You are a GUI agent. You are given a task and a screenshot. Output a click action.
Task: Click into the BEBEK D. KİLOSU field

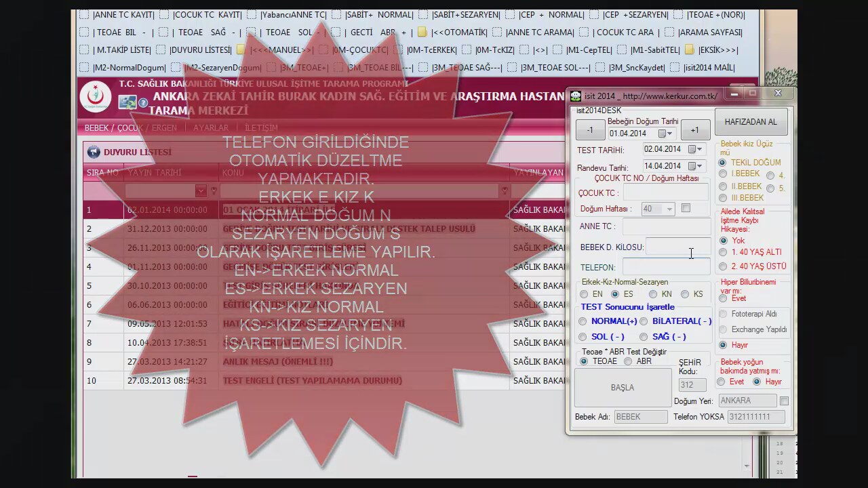[x=678, y=247]
